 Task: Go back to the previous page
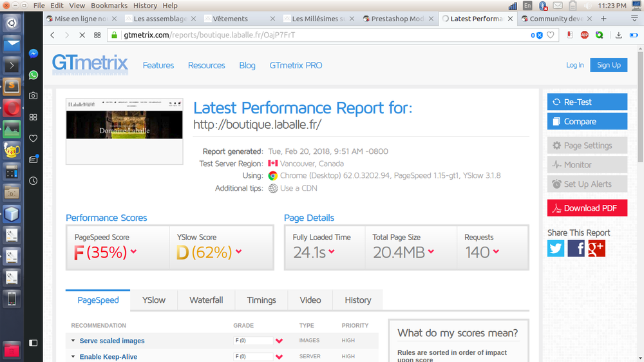point(52,35)
